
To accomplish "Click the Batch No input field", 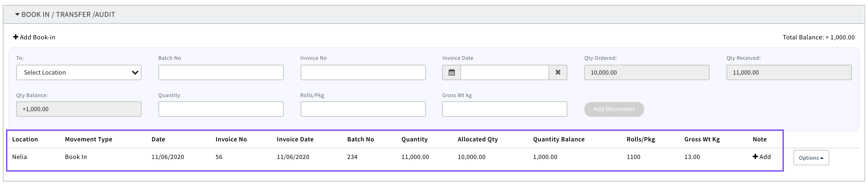I will coord(221,72).
